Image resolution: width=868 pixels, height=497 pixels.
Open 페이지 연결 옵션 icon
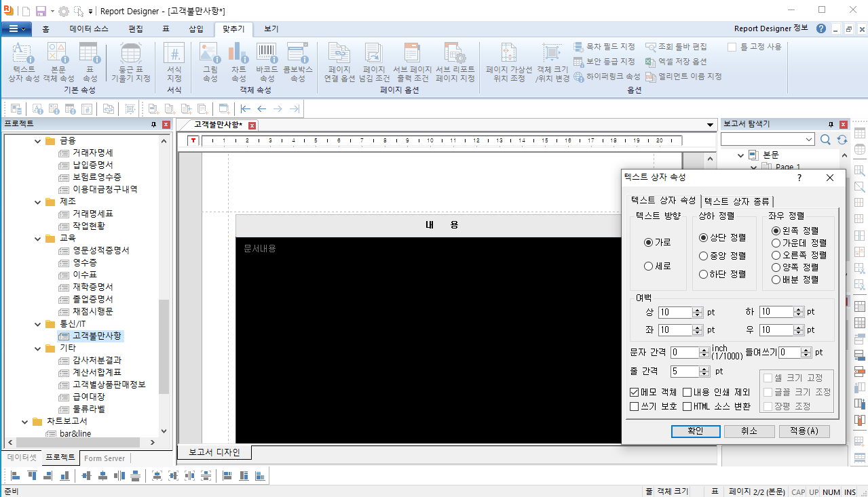point(339,62)
